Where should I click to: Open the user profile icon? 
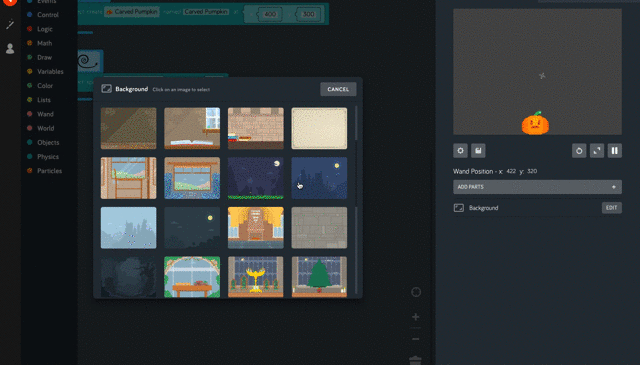10,49
